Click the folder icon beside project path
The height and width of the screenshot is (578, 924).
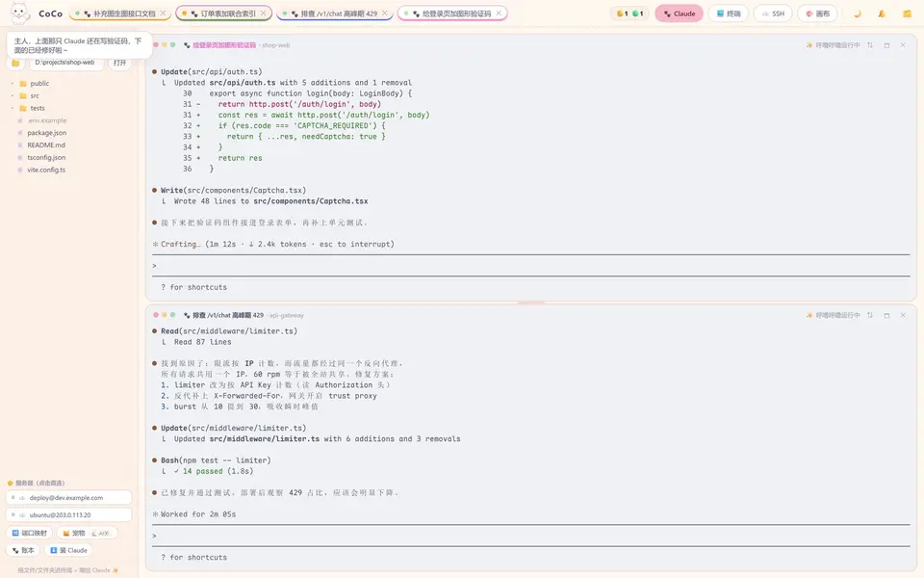point(15,63)
